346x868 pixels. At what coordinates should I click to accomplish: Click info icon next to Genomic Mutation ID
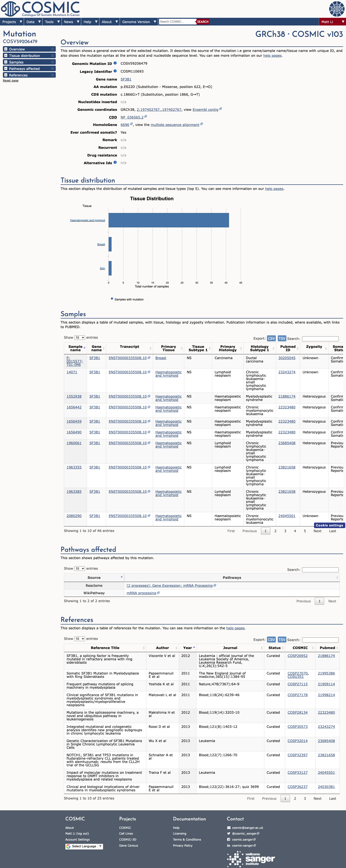pos(115,63)
